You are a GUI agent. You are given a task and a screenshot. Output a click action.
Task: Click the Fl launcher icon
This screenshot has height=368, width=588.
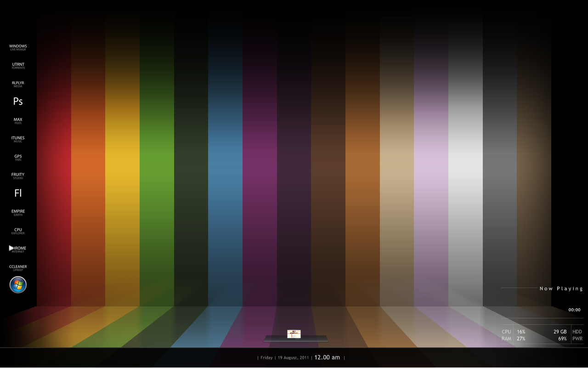[18, 193]
